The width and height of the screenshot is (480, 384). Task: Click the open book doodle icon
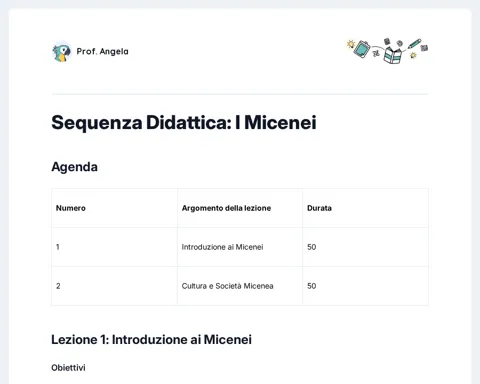(392, 55)
